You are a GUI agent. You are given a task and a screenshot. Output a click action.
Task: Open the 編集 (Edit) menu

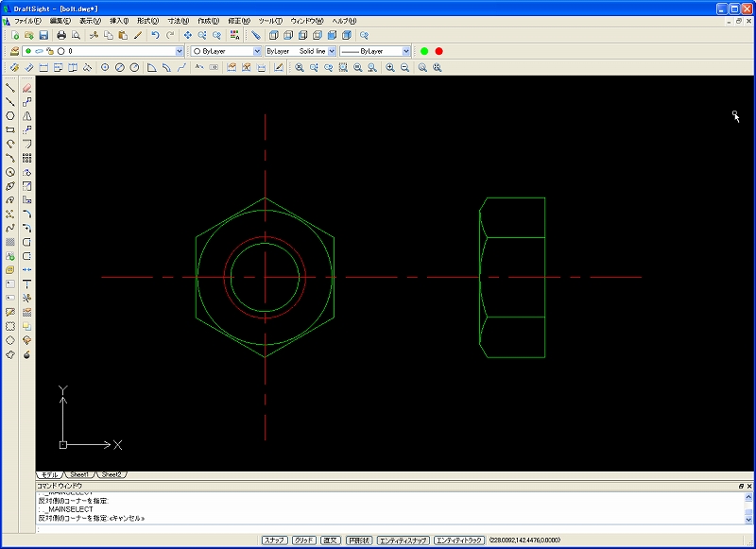(60, 21)
